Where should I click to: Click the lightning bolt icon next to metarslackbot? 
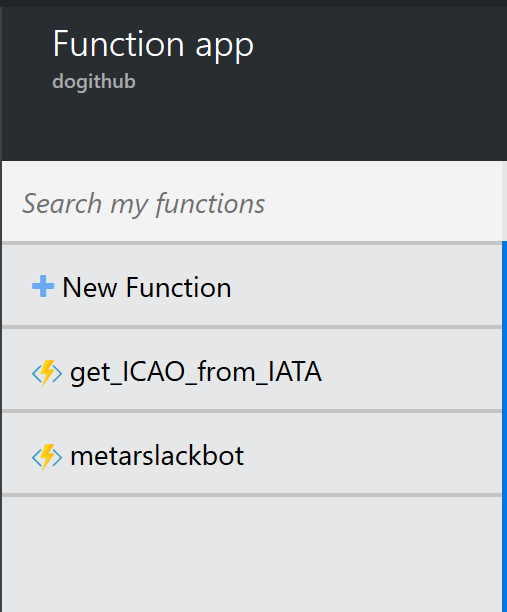click(x=47, y=457)
